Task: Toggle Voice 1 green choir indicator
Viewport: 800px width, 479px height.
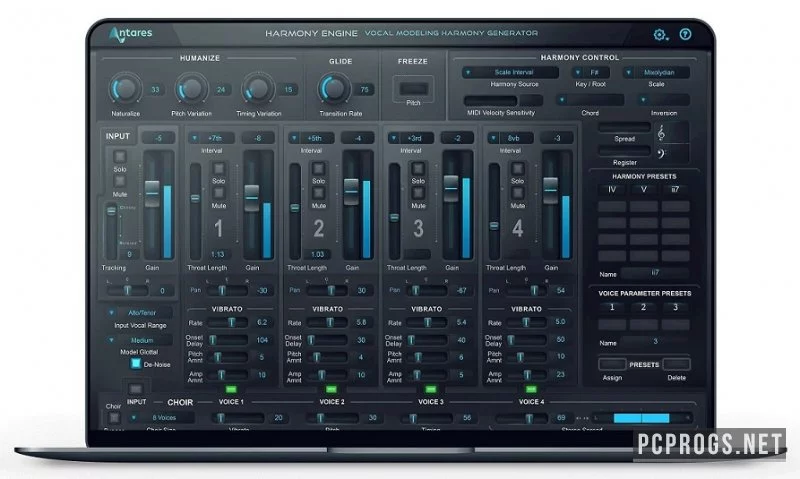Action: (231, 389)
